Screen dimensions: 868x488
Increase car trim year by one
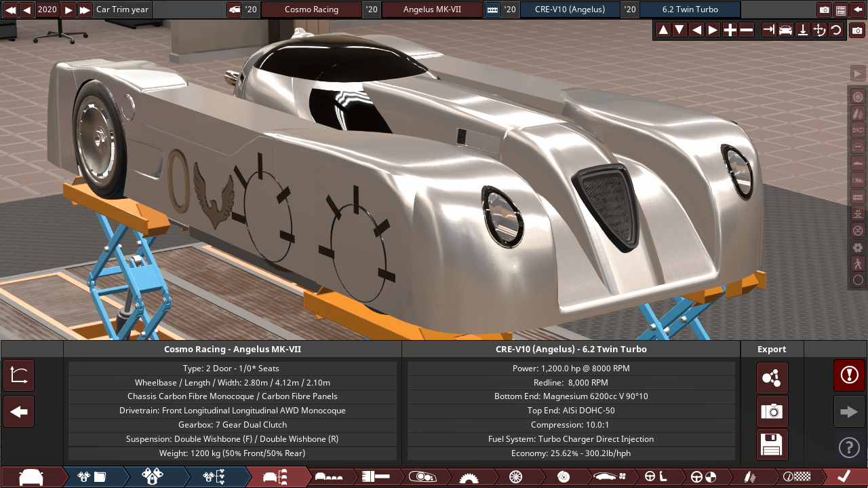click(68, 10)
